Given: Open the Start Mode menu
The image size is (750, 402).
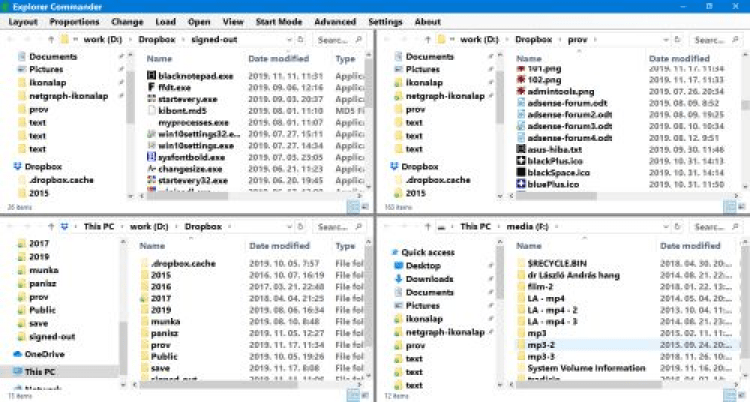Looking at the screenshot, I should point(279,22).
